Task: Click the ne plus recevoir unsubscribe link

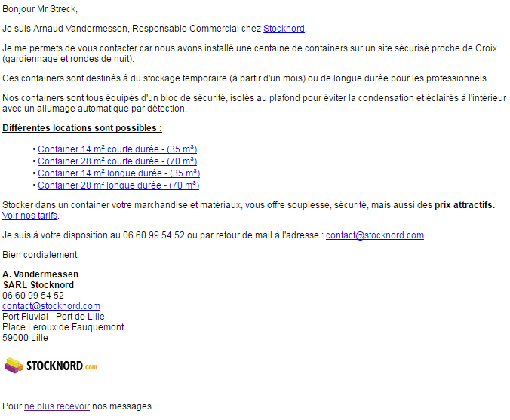Action: point(57,406)
